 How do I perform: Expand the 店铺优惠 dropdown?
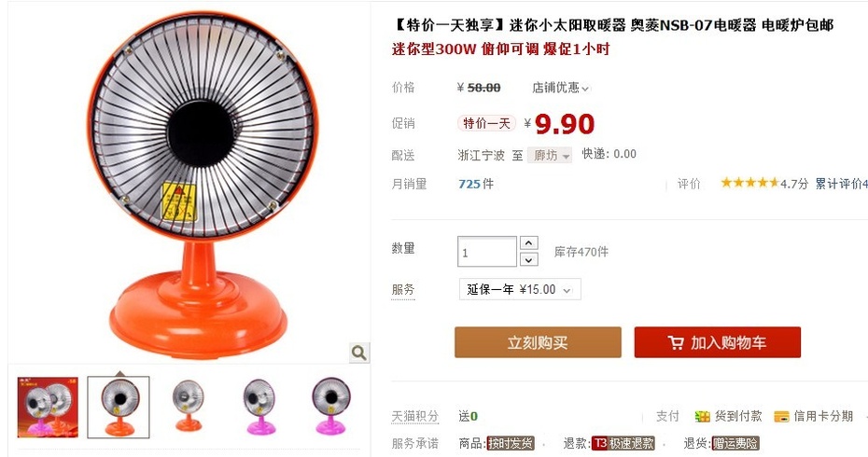[x=561, y=88]
